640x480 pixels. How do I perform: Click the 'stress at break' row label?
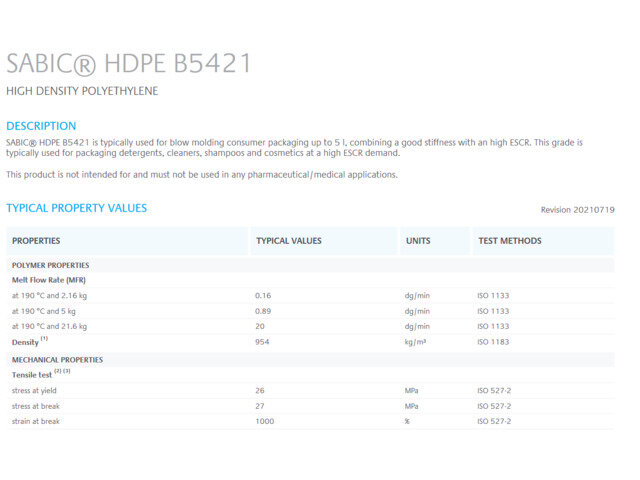[x=36, y=406]
